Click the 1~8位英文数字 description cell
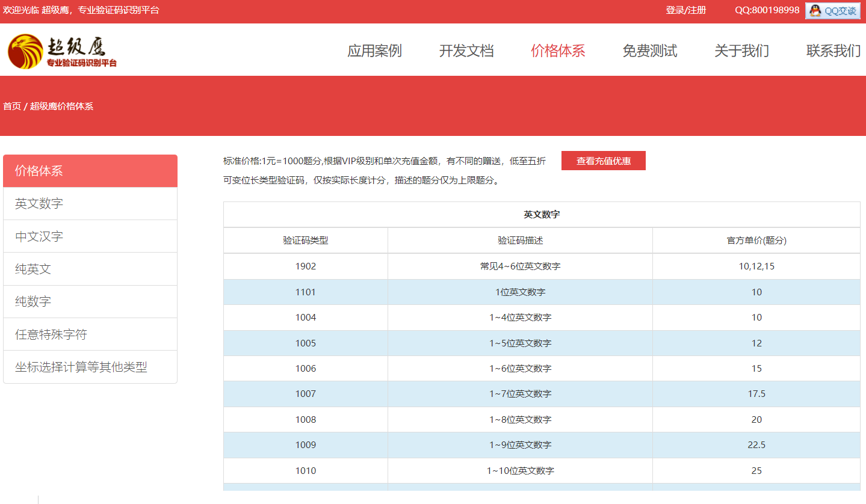 tap(521, 420)
